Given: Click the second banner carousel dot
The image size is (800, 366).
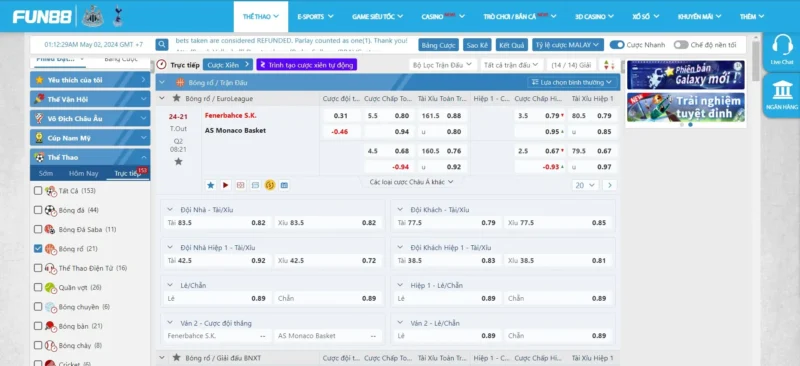Looking at the screenshot, I should coord(690,125).
